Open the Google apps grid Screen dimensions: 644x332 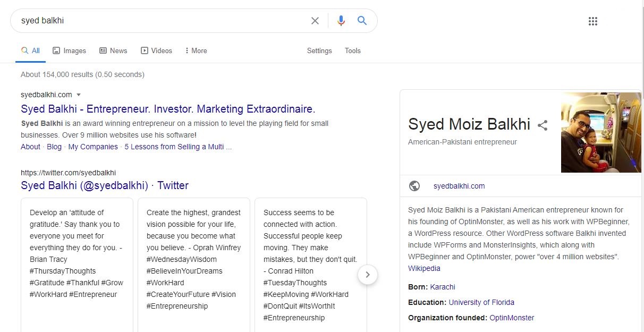(593, 21)
